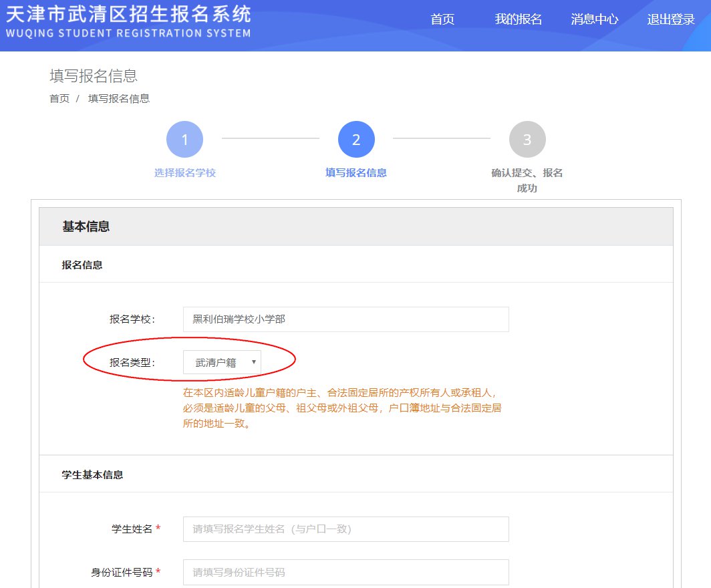
Task: Click the 填写报名信息 breadcrumb item
Action: [119, 98]
